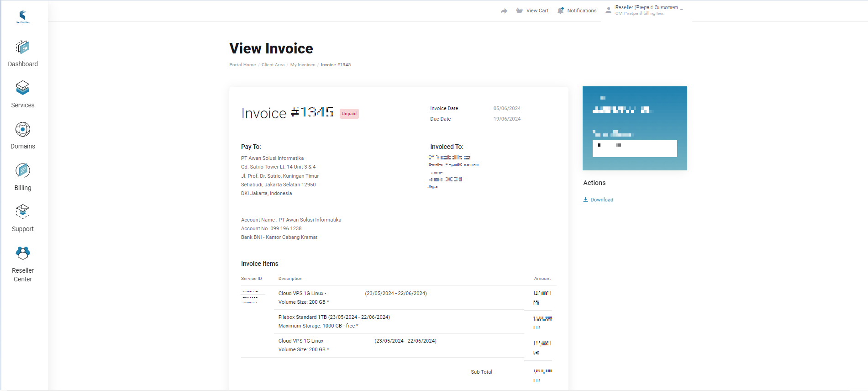Return to My Invoices breadcrumb
This screenshot has width=868, height=391.
(x=303, y=65)
